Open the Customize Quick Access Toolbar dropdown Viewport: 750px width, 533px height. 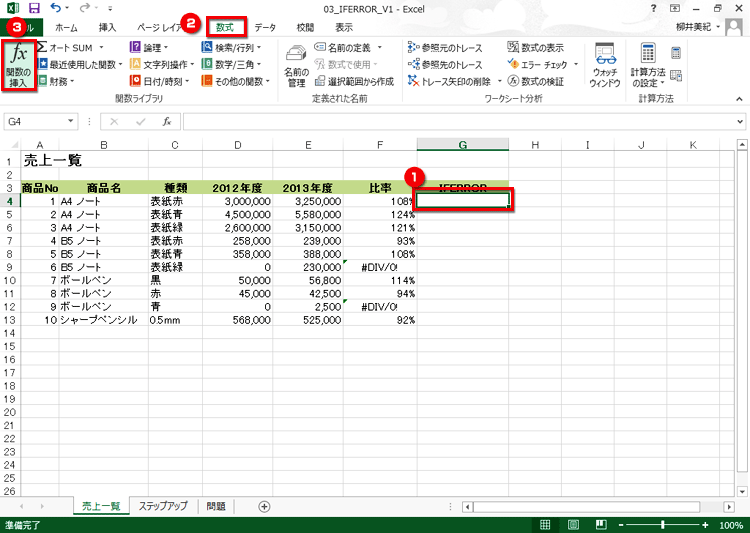110,9
